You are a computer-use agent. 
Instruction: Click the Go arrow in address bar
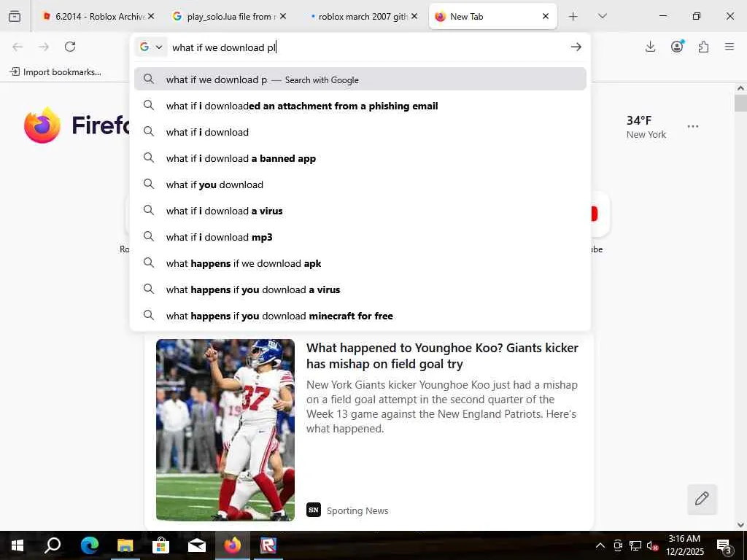click(576, 47)
